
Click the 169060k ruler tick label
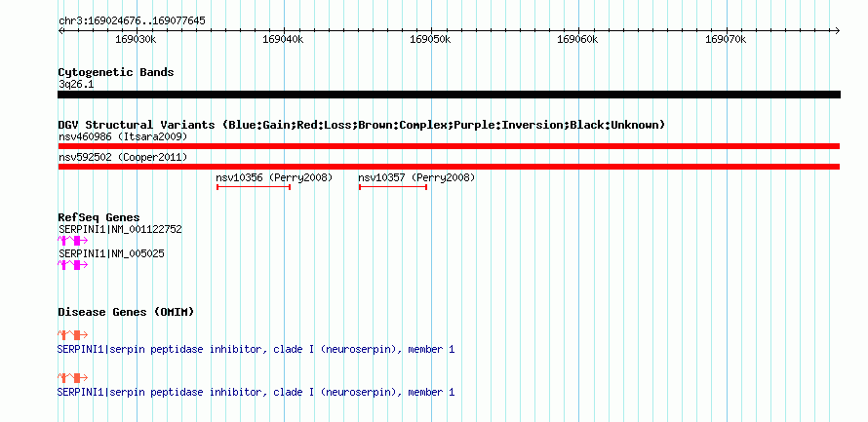pos(577,40)
